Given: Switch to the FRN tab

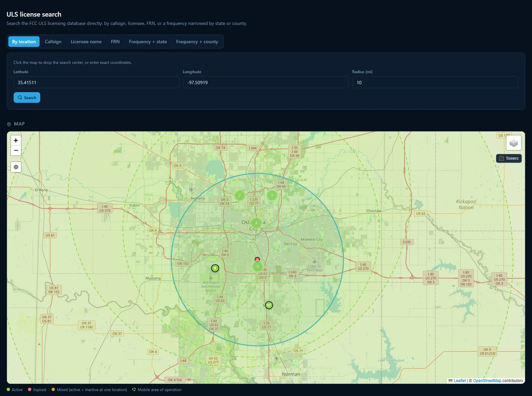Looking at the screenshot, I should coord(115,41).
